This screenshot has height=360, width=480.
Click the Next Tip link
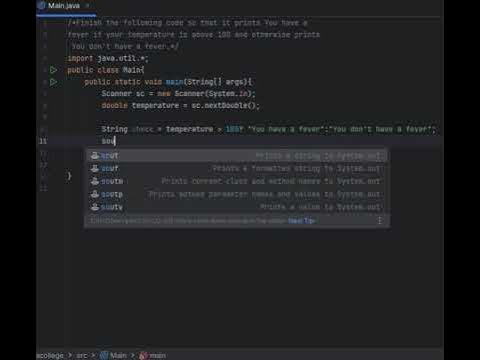coord(301,221)
